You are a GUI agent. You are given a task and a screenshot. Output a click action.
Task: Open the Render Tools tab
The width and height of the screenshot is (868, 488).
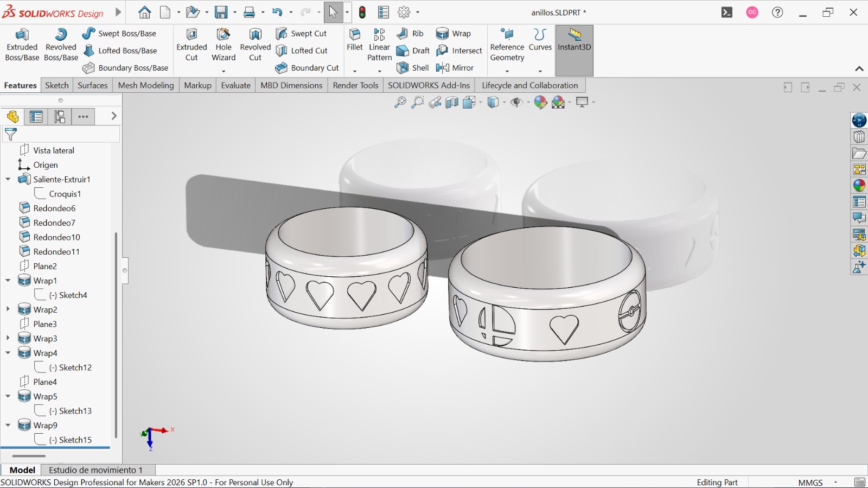tap(355, 85)
